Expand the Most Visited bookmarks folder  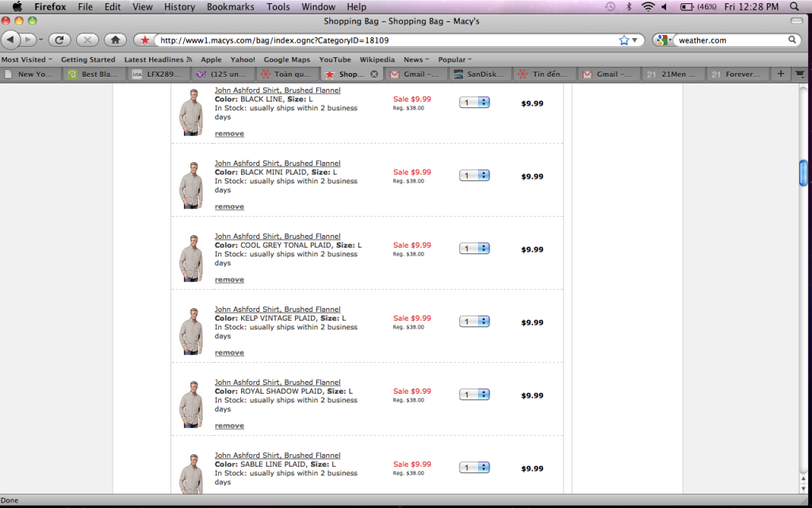(27, 60)
